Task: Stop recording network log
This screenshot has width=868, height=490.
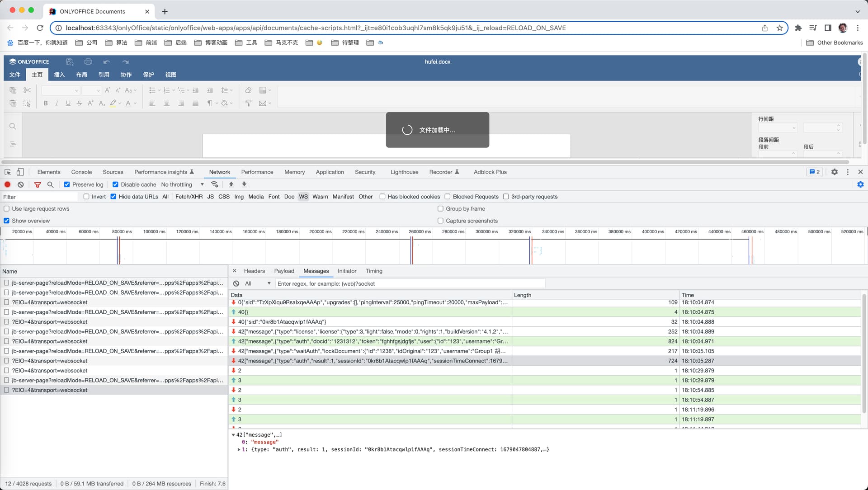Action: [8, 184]
